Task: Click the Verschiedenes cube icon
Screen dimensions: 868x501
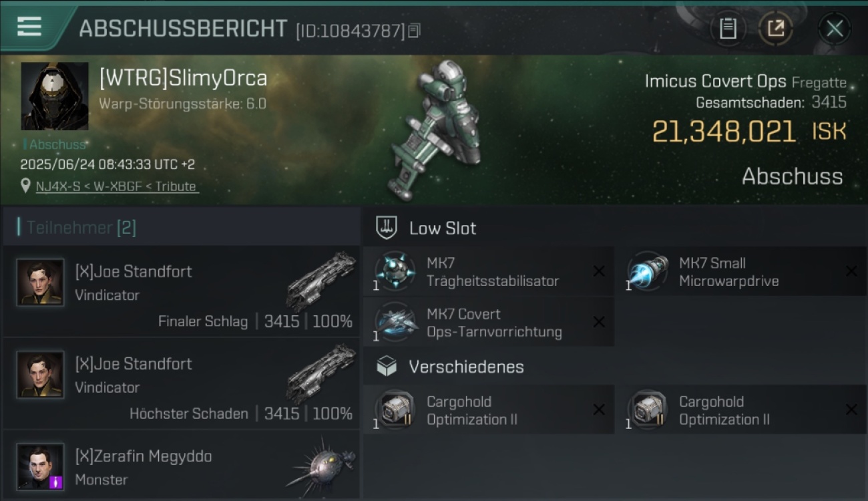Action: 387,366
